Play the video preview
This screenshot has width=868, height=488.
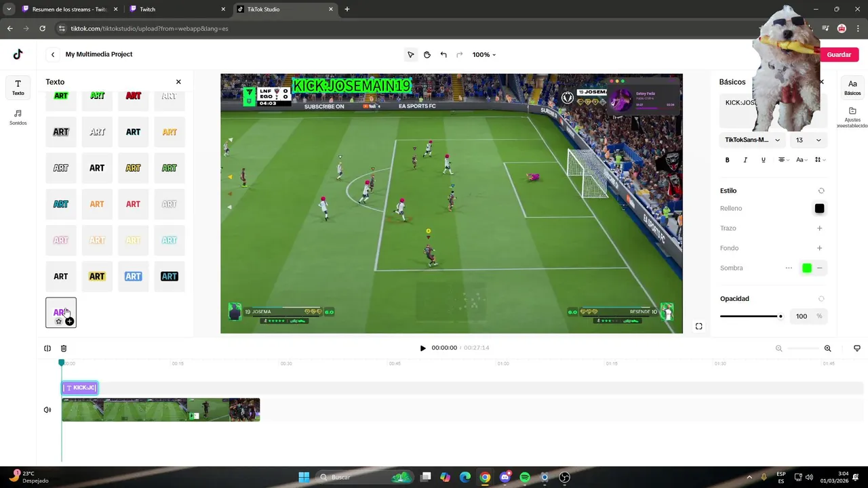coord(422,348)
